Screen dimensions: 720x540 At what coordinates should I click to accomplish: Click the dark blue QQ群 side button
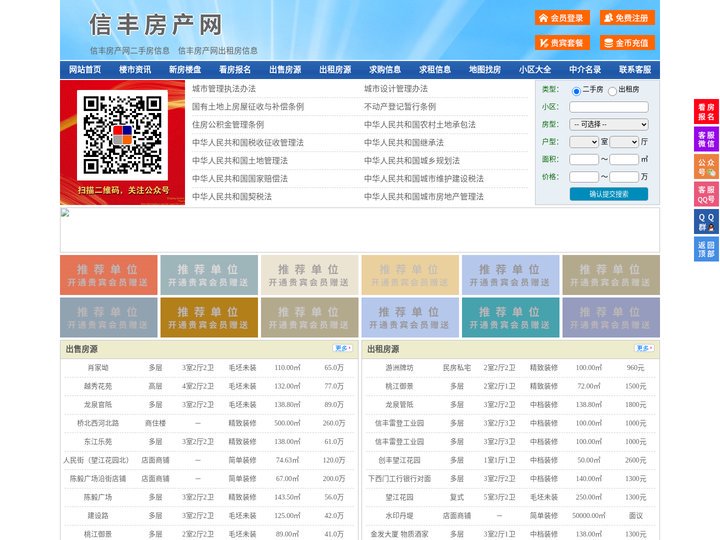(706, 222)
